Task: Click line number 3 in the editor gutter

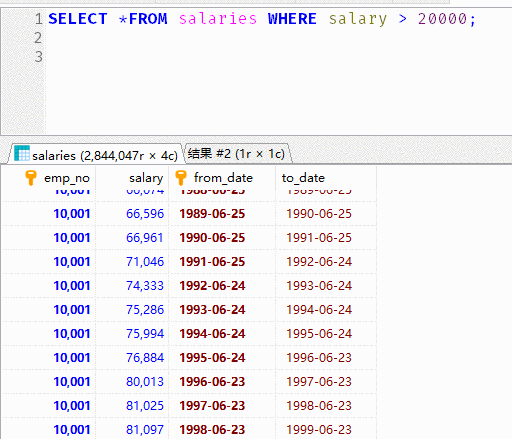Action: click(38, 57)
